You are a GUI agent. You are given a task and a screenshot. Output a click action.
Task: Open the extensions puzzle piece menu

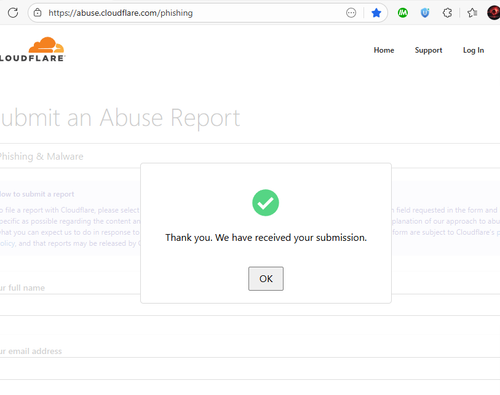coord(447,13)
